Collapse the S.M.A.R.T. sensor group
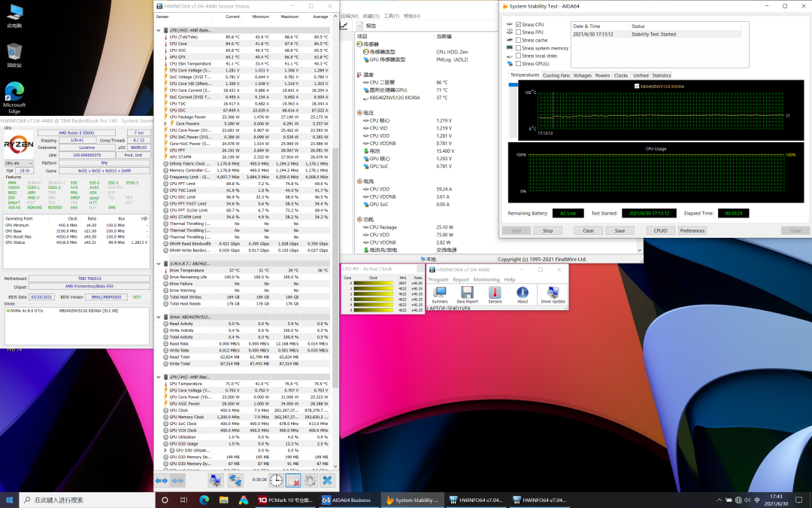Viewport: 812px width, 508px height. (x=158, y=263)
